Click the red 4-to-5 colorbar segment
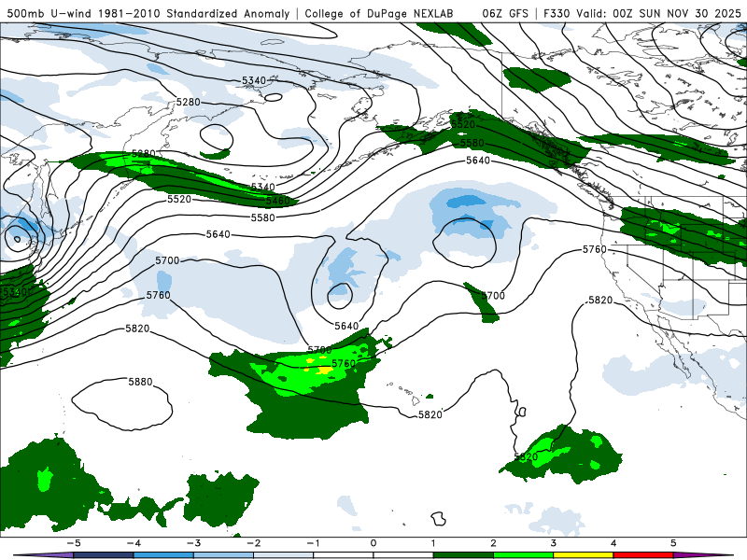Viewport: 747px width, 560px height. [643, 555]
